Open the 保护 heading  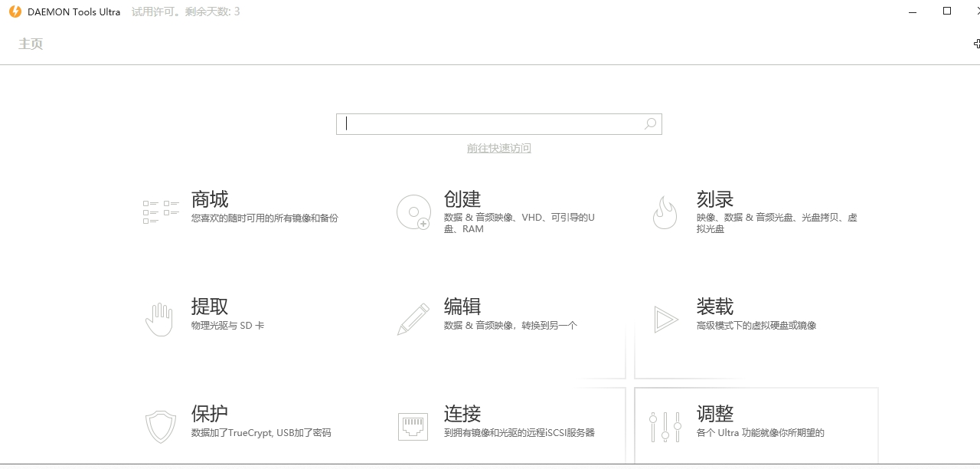[x=210, y=414]
